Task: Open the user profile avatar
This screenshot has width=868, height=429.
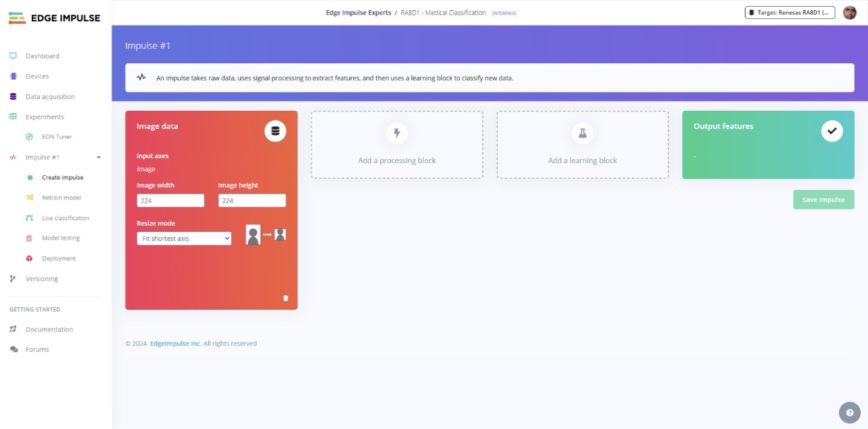Action: pyautogui.click(x=850, y=12)
